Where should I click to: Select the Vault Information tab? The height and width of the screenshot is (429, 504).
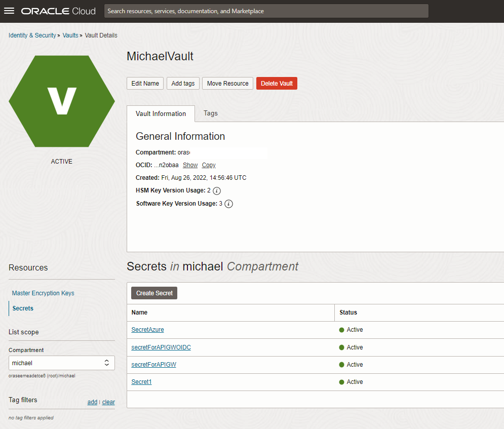click(x=161, y=114)
